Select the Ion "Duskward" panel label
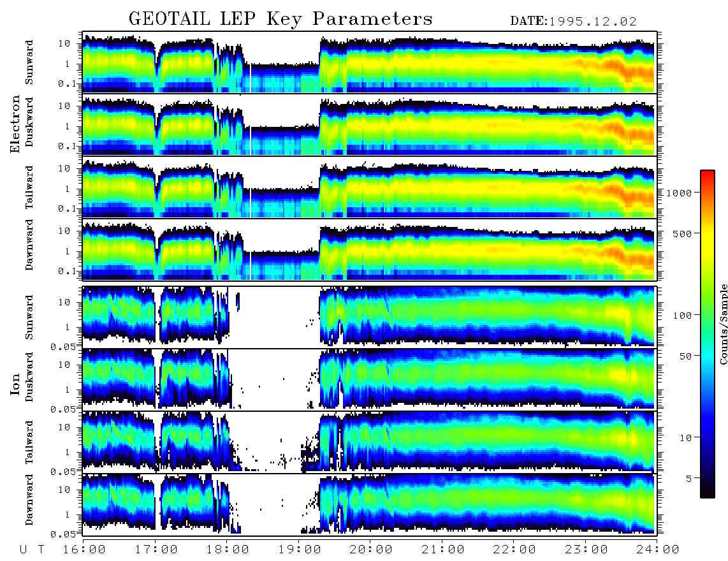Image resolution: width=728 pixels, height=561 pixels. tap(29, 377)
